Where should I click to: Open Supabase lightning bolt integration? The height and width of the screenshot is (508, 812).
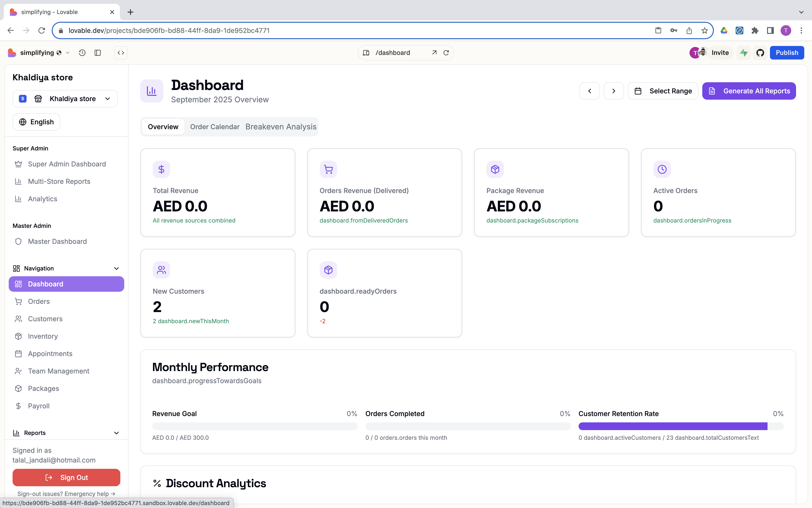pos(744,53)
